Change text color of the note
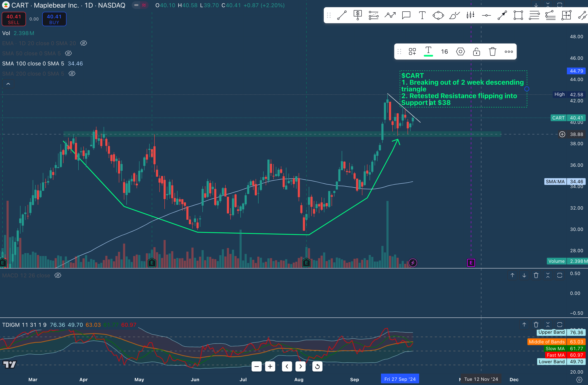This screenshot has width=588, height=385. tap(428, 52)
